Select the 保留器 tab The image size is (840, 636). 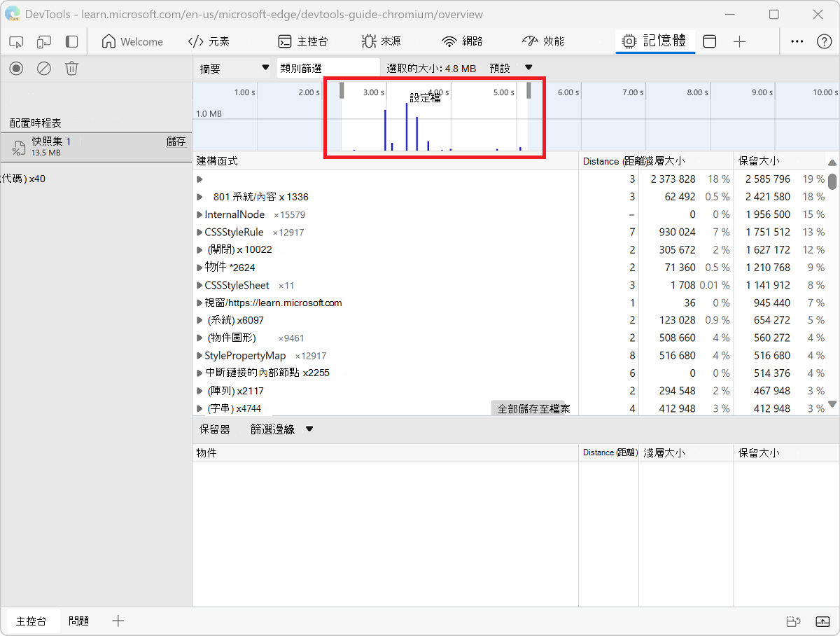214,429
